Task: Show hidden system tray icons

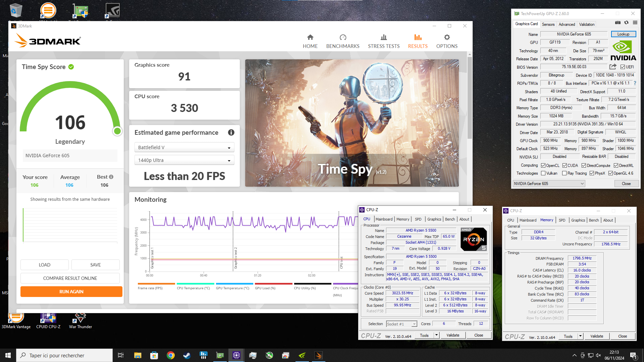Action: pyautogui.click(x=574, y=355)
